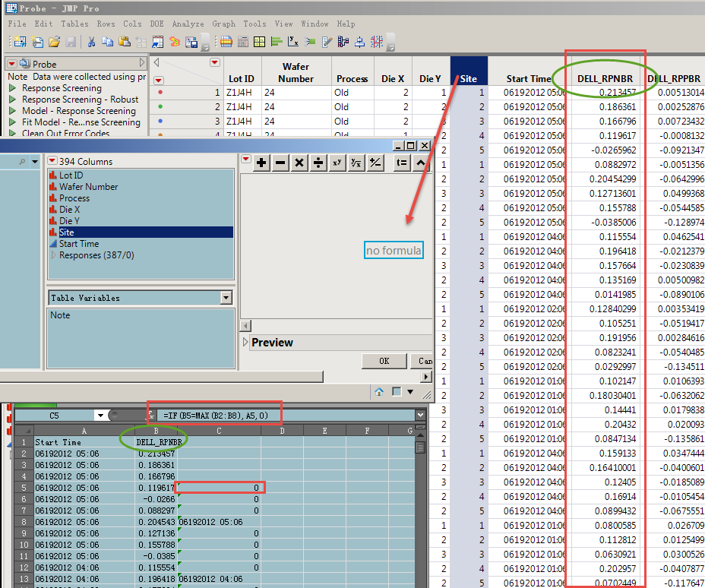Open the Probe table red triangle menu

(12, 64)
